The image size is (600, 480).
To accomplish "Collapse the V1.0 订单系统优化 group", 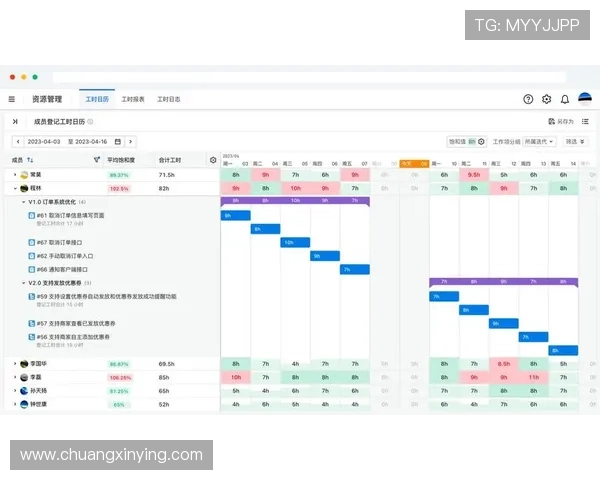I will pos(23,202).
